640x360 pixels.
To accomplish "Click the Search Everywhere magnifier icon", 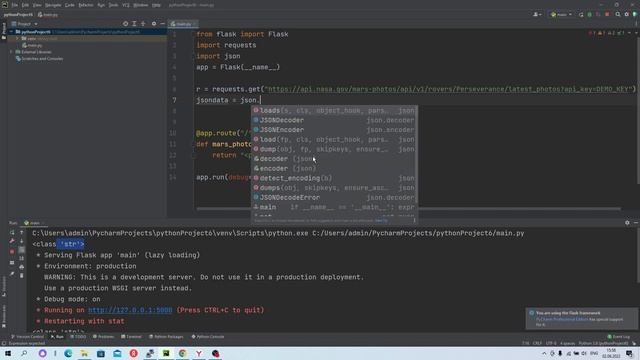I will coord(618,15).
